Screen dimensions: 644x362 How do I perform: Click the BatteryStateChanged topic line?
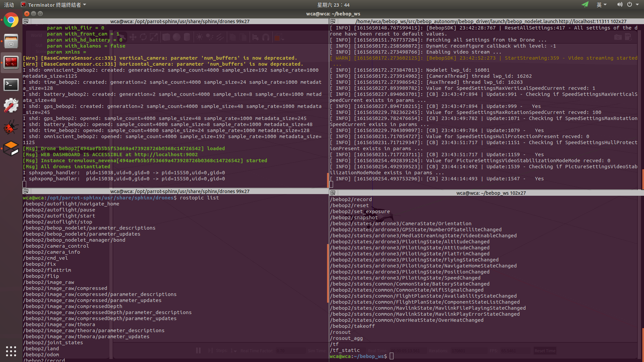coord(410,284)
